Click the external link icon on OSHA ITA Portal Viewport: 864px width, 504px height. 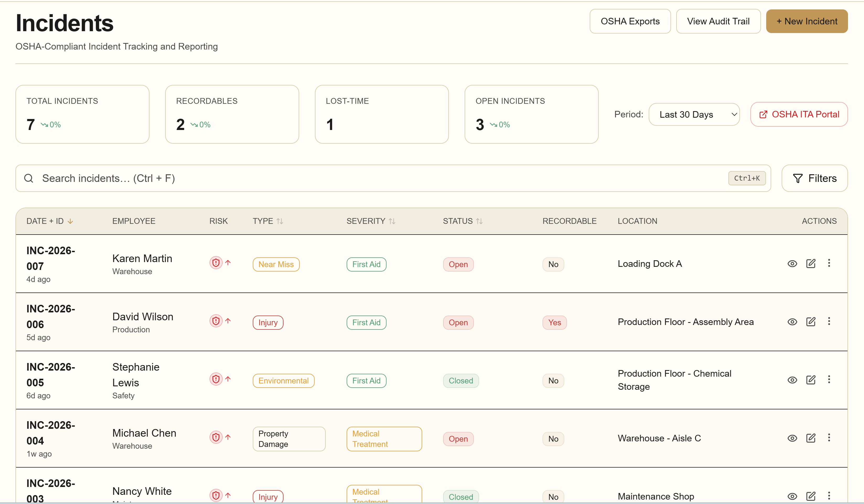point(764,115)
